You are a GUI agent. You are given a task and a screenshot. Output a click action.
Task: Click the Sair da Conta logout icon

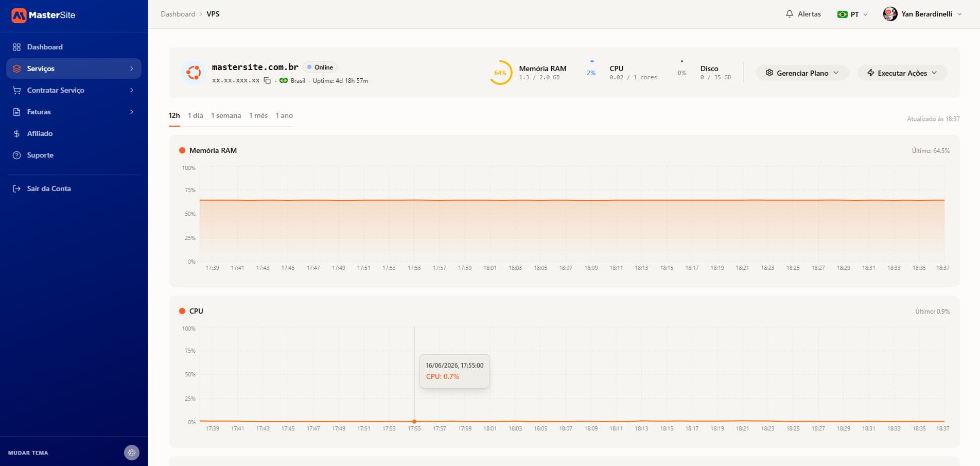click(16, 188)
